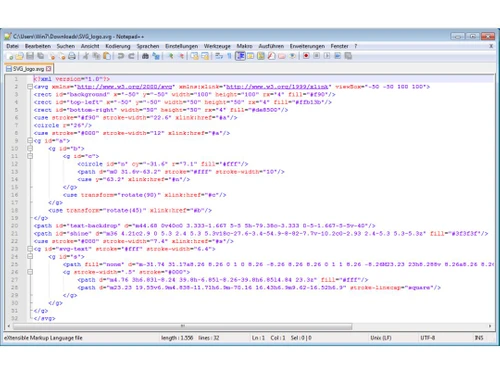This screenshot has width=500, height=375.
Task: Click the INS status bar indicator
Action: [479, 338]
